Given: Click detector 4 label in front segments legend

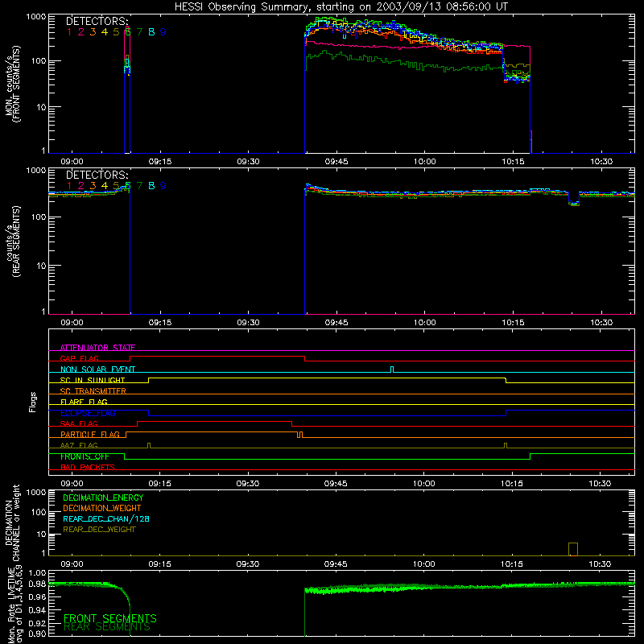Looking at the screenshot, I should (x=105, y=32).
